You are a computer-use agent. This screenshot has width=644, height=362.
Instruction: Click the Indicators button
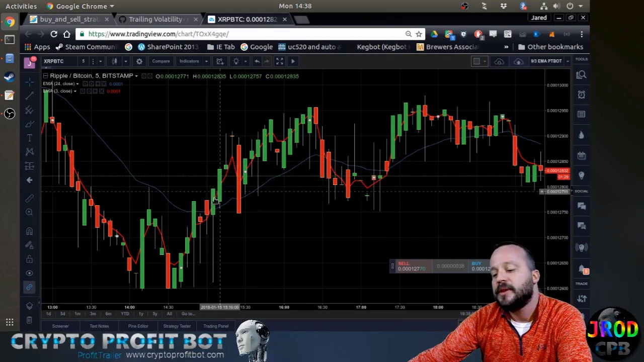(189, 61)
